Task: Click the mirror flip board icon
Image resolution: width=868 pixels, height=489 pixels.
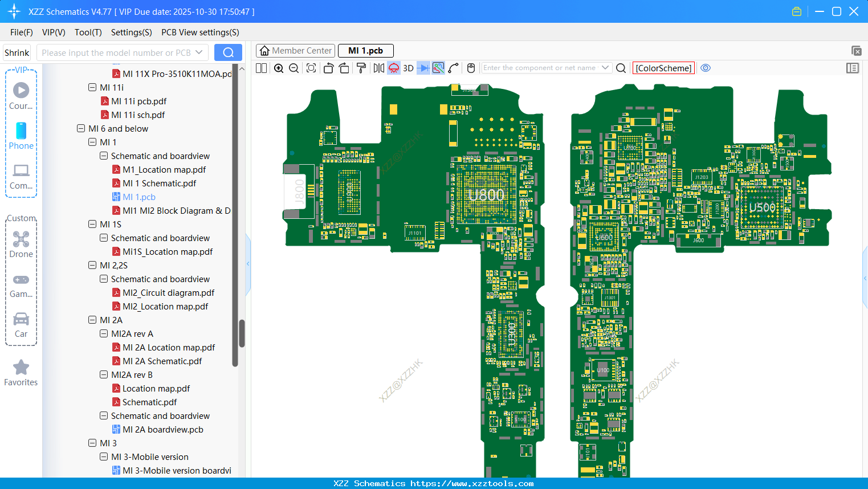Action: pos(378,68)
